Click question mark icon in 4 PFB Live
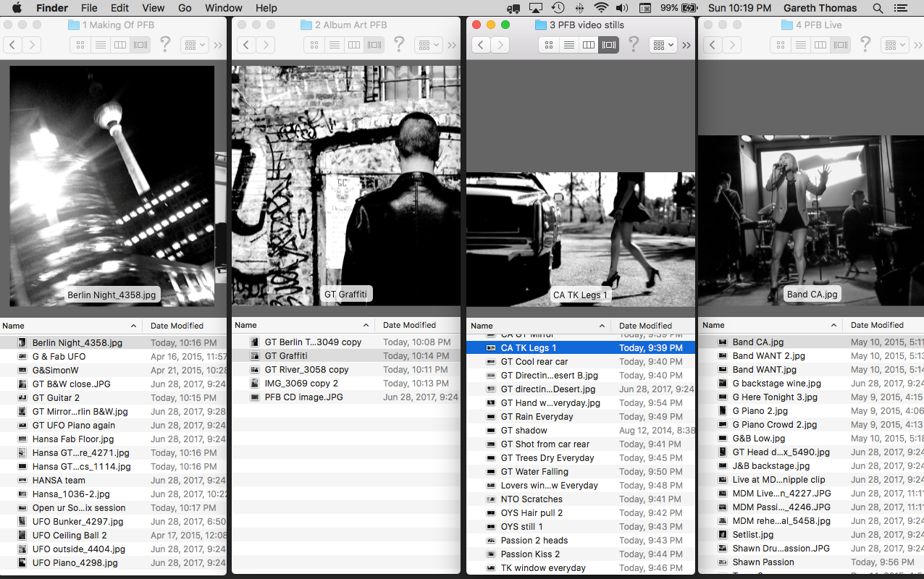The width and height of the screenshot is (924, 579). coord(865,44)
